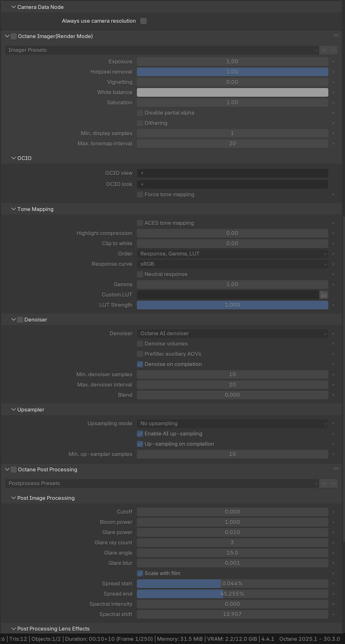
Task: Click the animate dot next to Cutoff
Action: pos(333,512)
